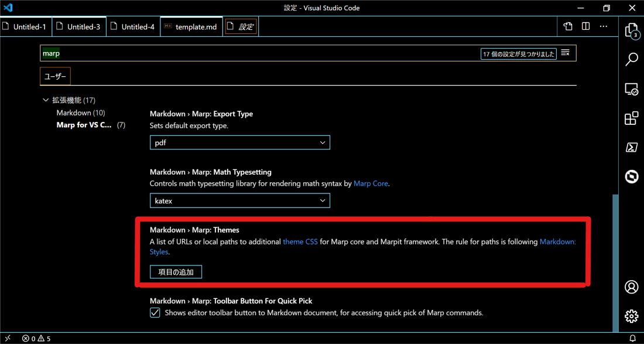This screenshot has width=644, height=344.
Task: Toggle Toolbar Button For Quick Pick checkbox
Action: coord(155,313)
